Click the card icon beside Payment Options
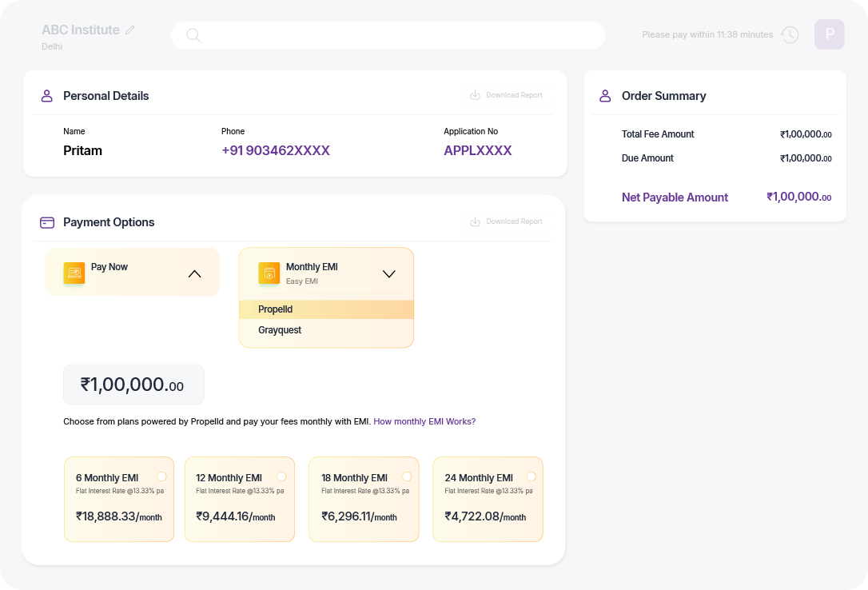The height and width of the screenshot is (590, 868). point(47,221)
